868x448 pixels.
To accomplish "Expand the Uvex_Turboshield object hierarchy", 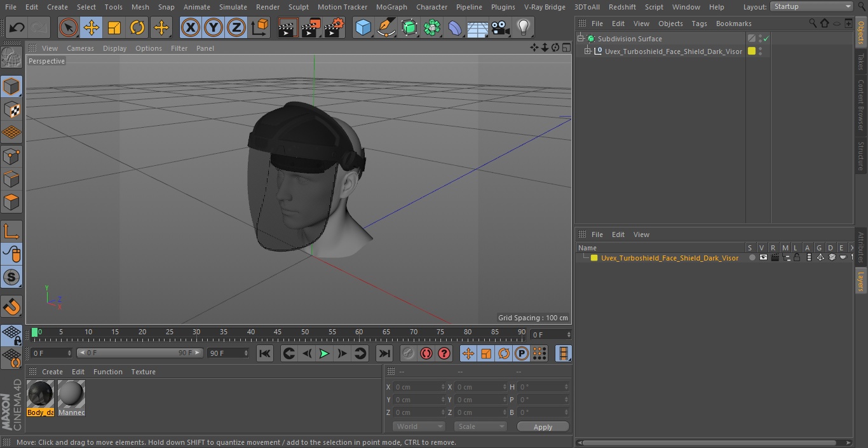I will (588, 51).
